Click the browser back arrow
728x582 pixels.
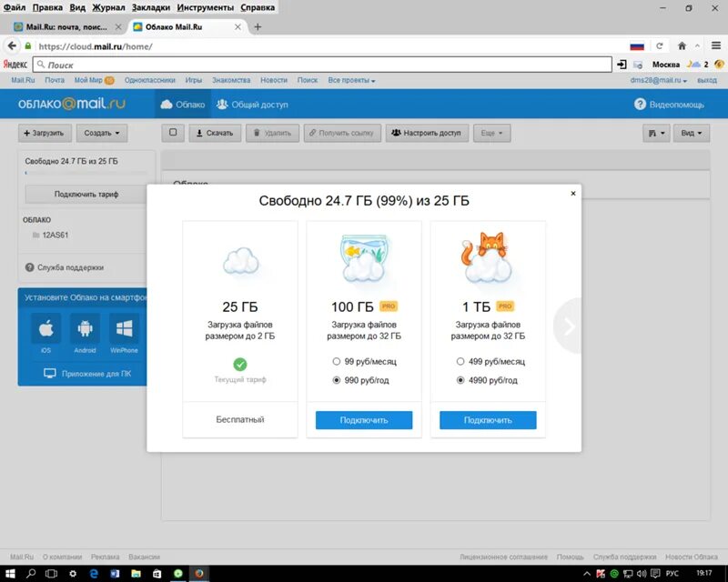tap(12, 46)
